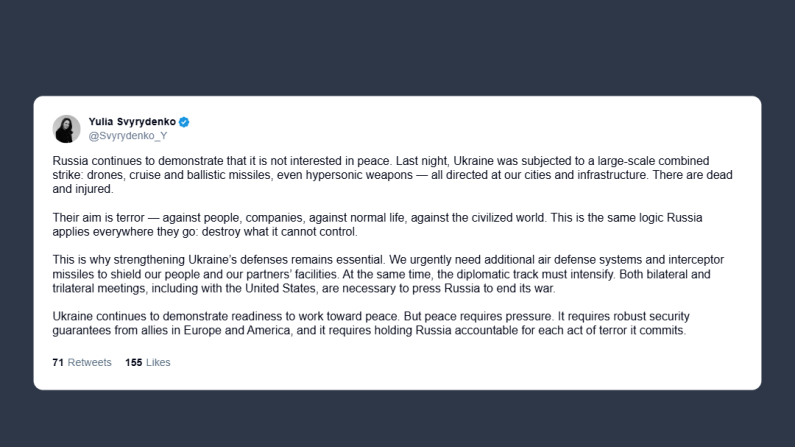View the 155 Likes list
Viewport: 795px width, 447px height.
[x=148, y=362]
